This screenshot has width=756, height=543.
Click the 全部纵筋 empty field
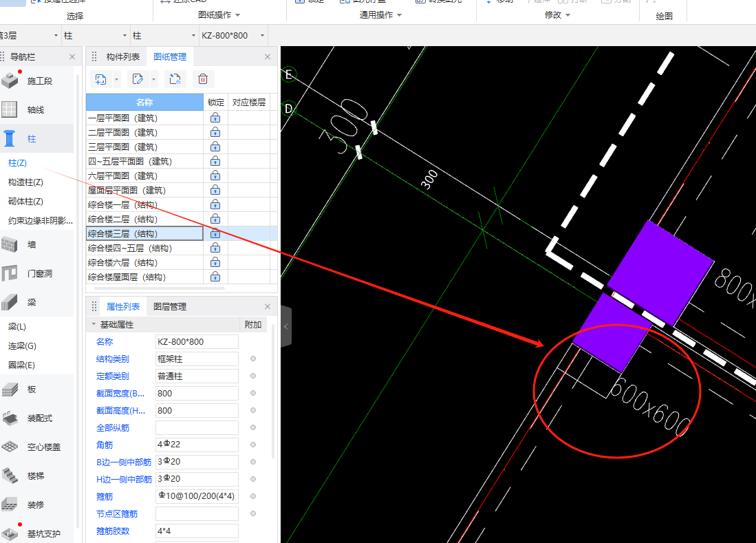[197, 428]
